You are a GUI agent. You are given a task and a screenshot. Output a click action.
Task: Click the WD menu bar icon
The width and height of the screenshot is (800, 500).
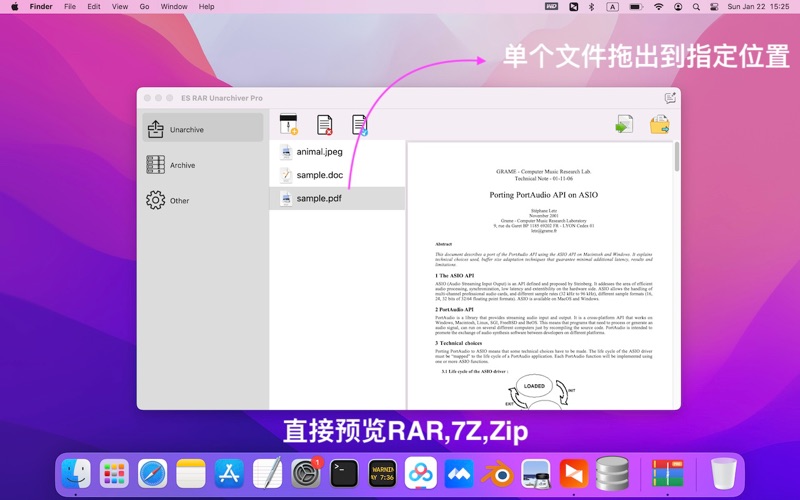pos(552,7)
